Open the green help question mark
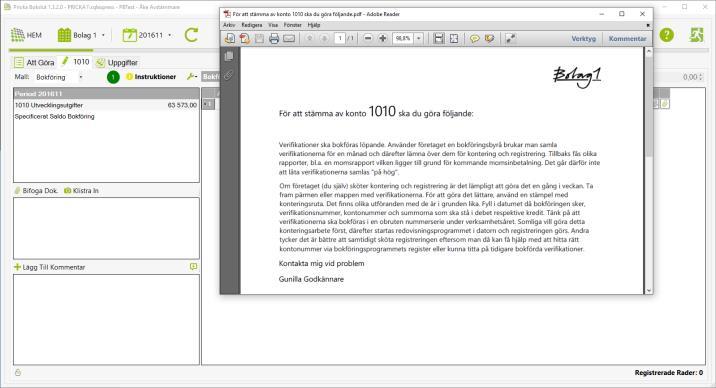The width and height of the screenshot is (716, 388). pyautogui.click(x=666, y=35)
